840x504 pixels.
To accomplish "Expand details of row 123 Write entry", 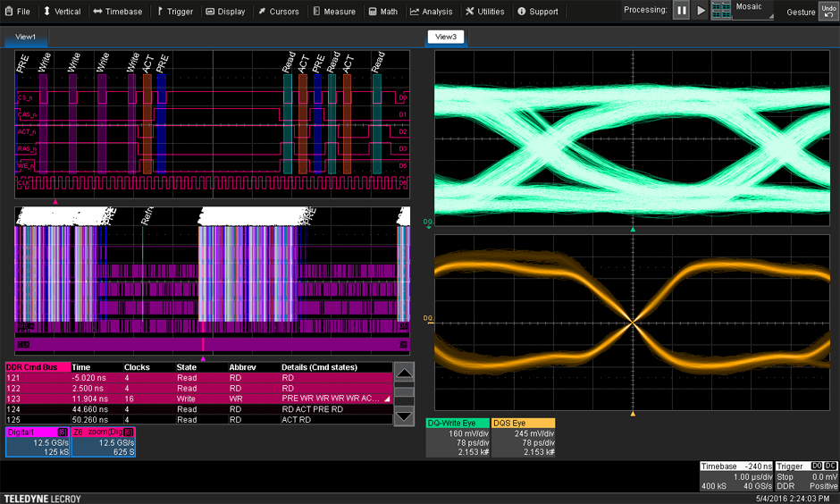I will point(387,398).
